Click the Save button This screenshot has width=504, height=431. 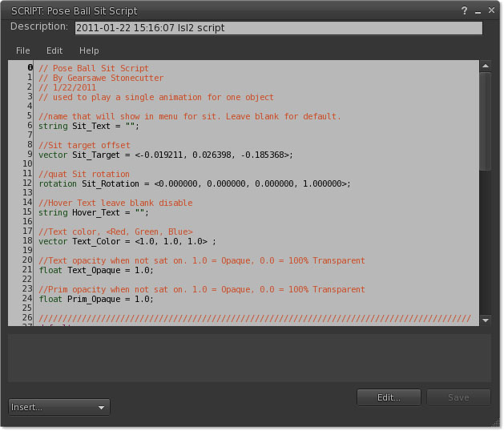tap(458, 397)
